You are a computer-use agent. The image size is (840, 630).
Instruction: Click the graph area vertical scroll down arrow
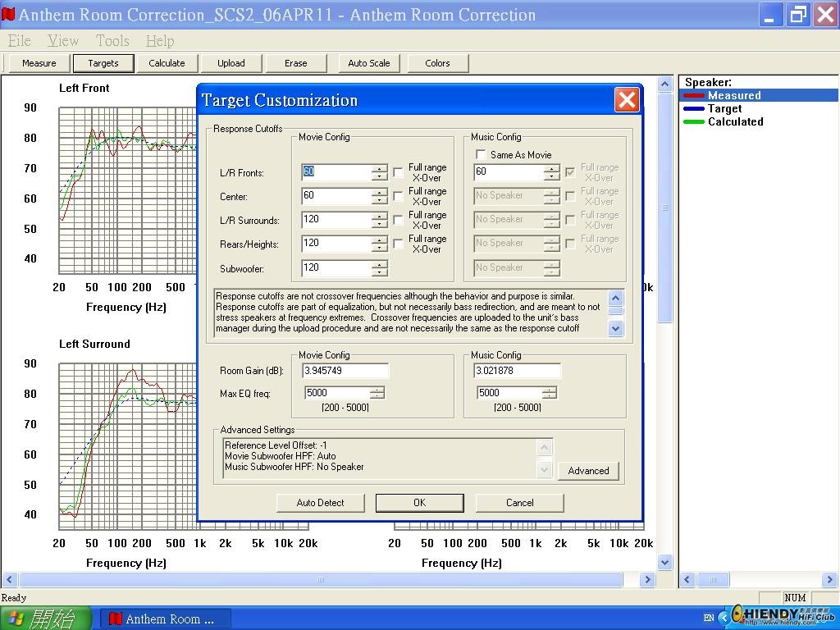(x=664, y=563)
